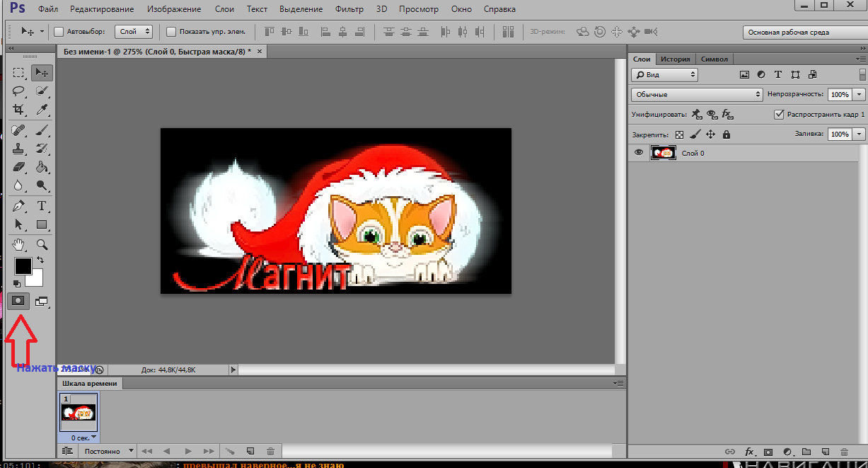Toggle lock image pixels brush icon
This screenshot has height=468, width=868.
click(695, 134)
